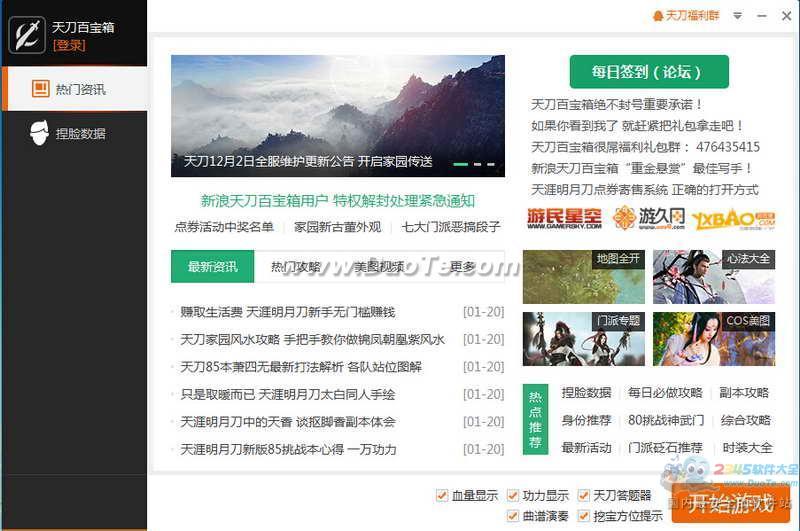Open the 心法大全 thumbnail
This screenshot has height=531, width=800.
[714, 277]
